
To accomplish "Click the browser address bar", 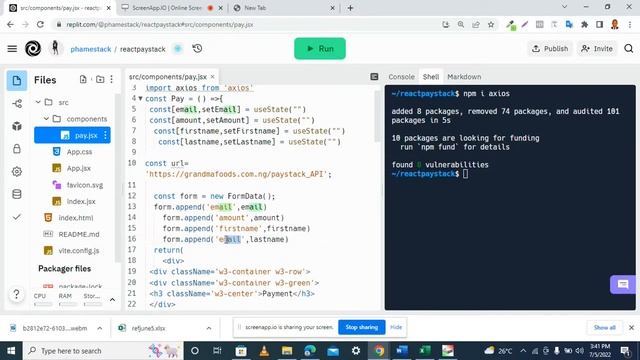I will coord(245,24).
